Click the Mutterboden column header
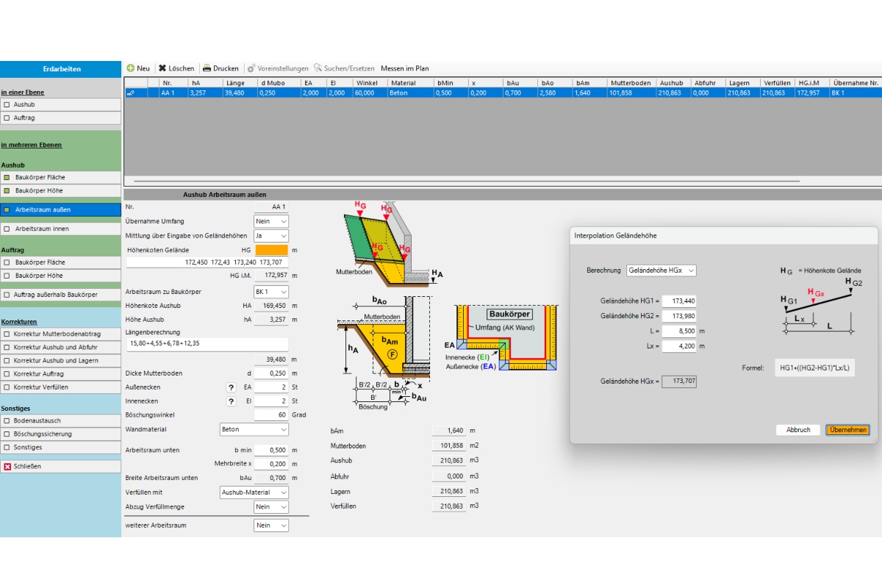882x588 pixels. (632, 83)
